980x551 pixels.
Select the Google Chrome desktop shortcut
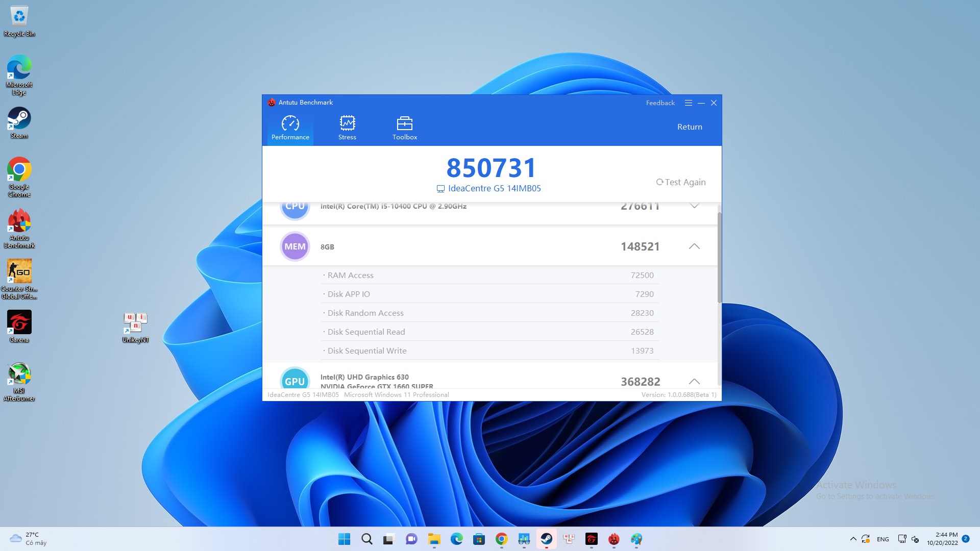pyautogui.click(x=19, y=177)
